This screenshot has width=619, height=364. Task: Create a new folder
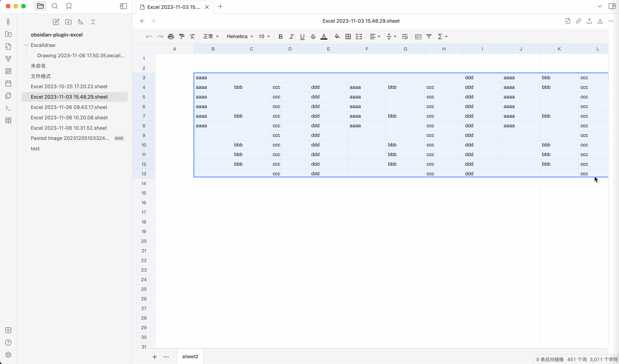pos(68,22)
